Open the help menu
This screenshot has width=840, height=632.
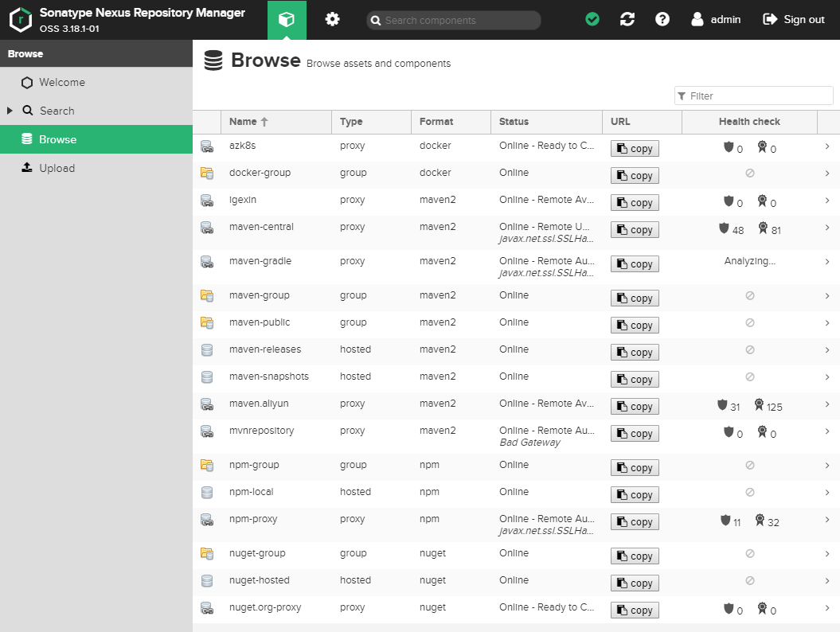[x=662, y=19]
